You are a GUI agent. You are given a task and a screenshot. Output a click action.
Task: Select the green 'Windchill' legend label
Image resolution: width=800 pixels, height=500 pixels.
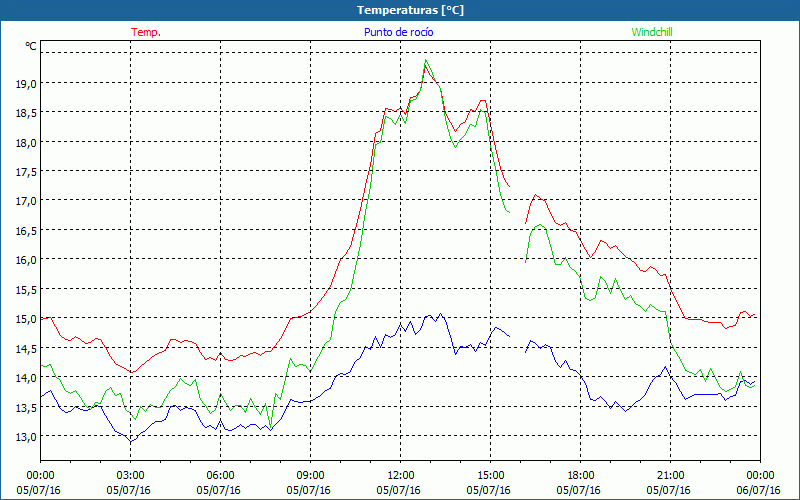click(x=652, y=32)
